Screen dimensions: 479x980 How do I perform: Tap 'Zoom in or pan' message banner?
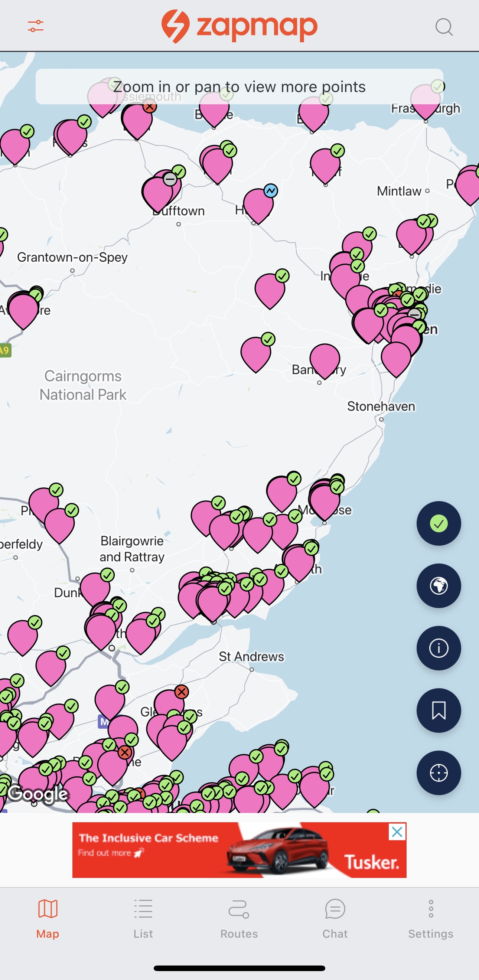coord(239,87)
